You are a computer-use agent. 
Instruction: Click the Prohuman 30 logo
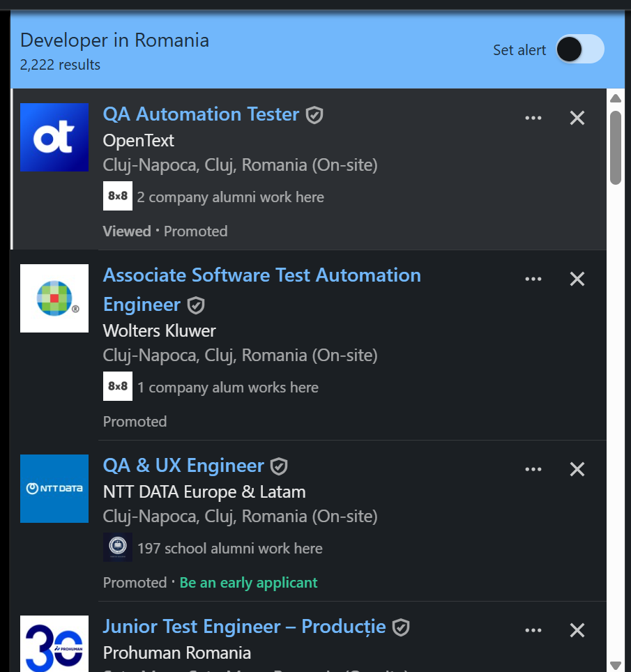(x=54, y=643)
